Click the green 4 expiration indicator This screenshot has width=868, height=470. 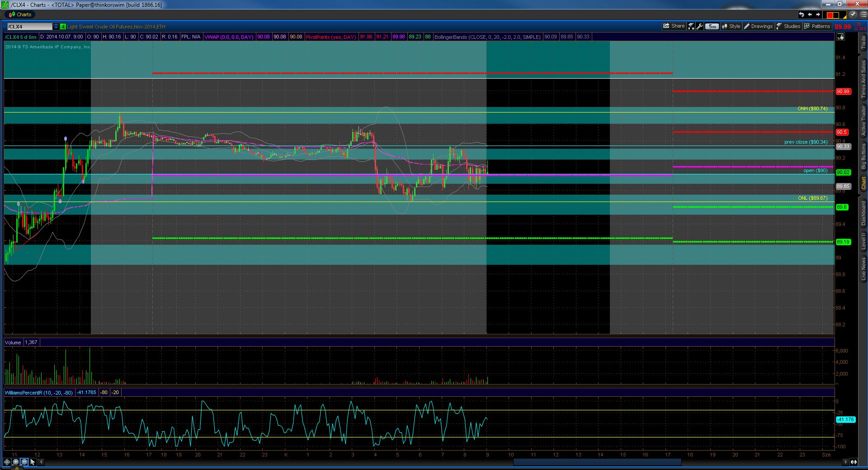click(63, 26)
